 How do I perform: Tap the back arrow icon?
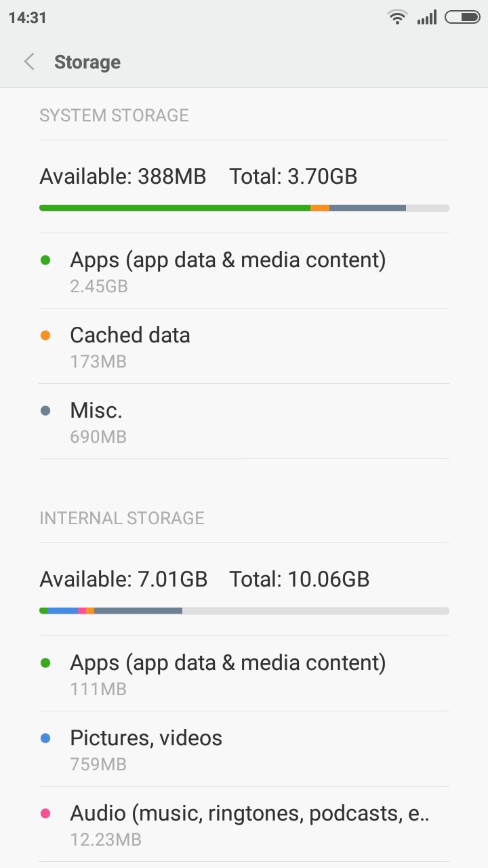29,62
